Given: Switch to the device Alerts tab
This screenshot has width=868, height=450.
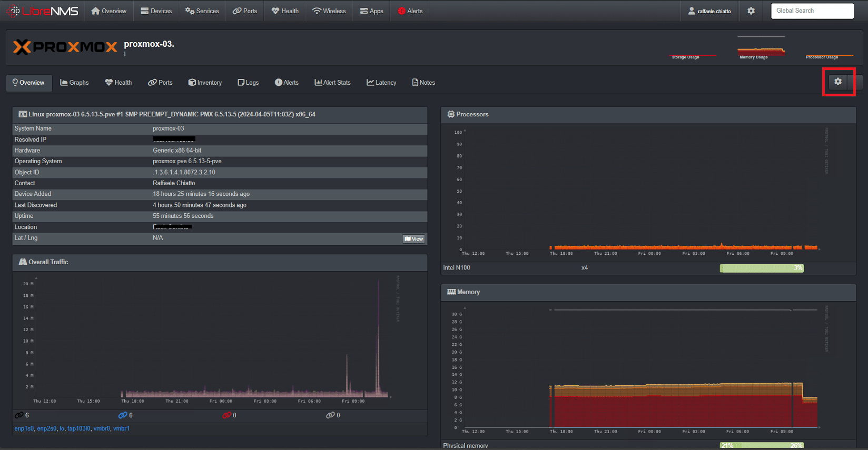Looking at the screenshot, I should [x=287, y=83].
